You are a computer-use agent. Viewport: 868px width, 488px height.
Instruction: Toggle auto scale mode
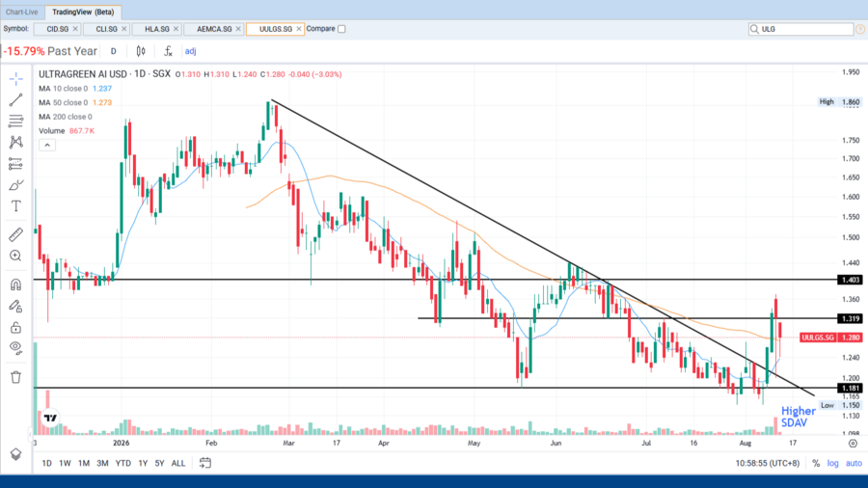point(854,463)
